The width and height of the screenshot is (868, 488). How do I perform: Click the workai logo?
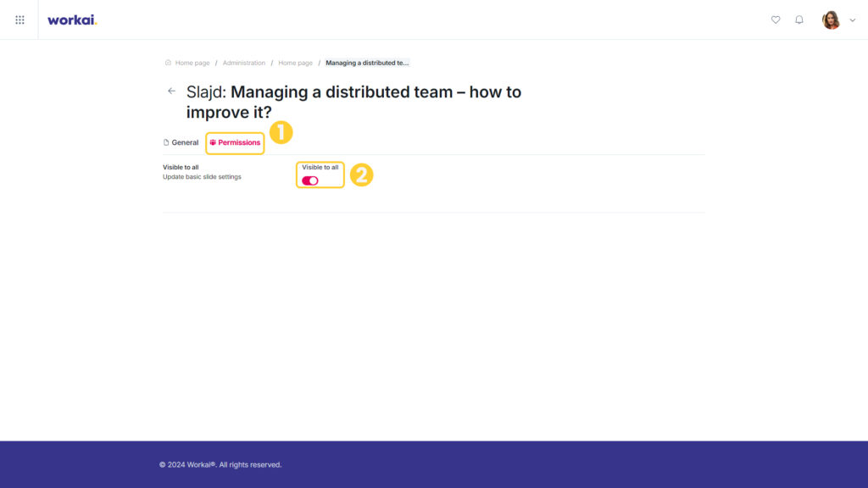click(72, 20)
